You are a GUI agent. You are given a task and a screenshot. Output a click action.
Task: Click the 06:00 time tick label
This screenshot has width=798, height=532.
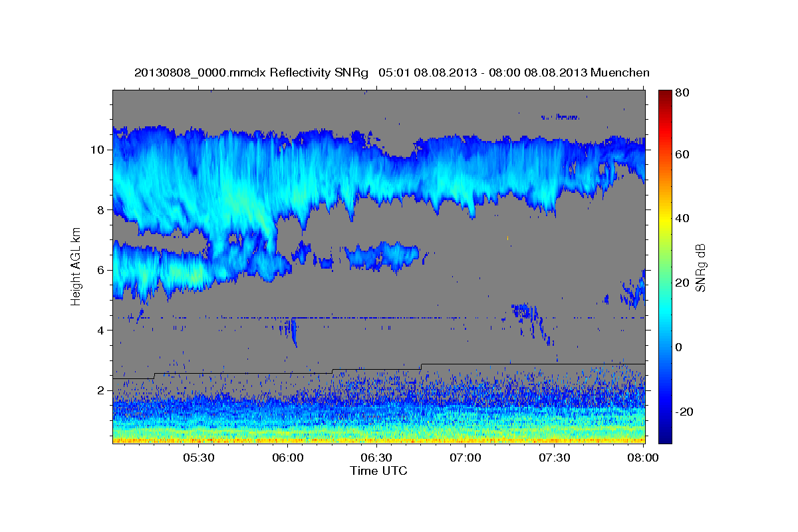coord(288,458)
